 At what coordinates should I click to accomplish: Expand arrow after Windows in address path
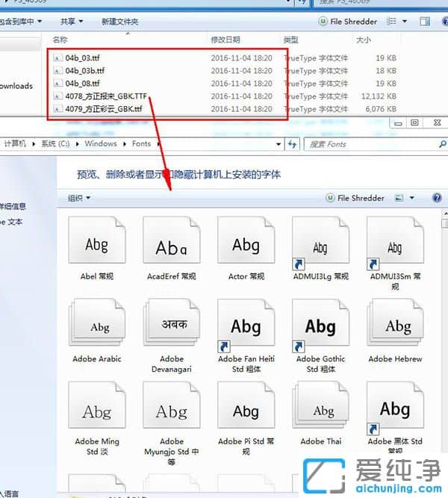[125, 144]
